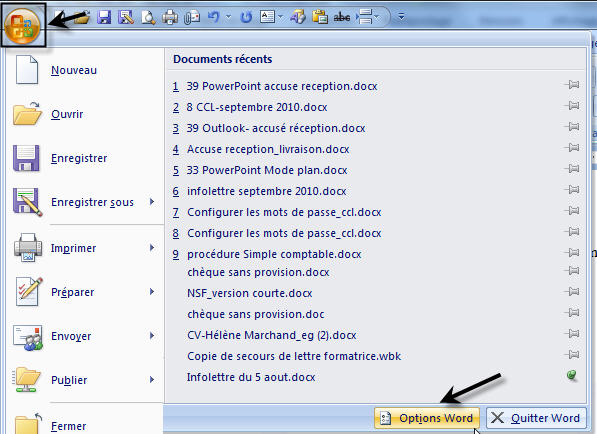Click the Redo icon in toolbar
597x434 pixels.
click(x=246, y=17)
